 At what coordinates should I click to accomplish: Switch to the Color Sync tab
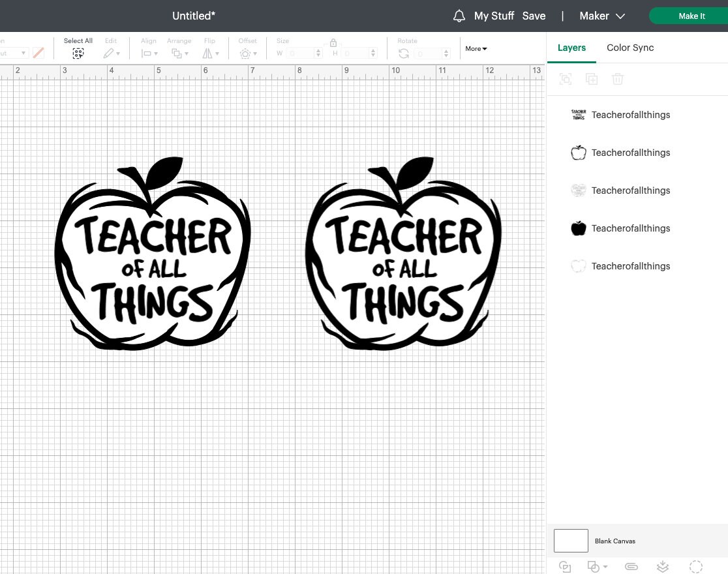(x=630, y=48)
